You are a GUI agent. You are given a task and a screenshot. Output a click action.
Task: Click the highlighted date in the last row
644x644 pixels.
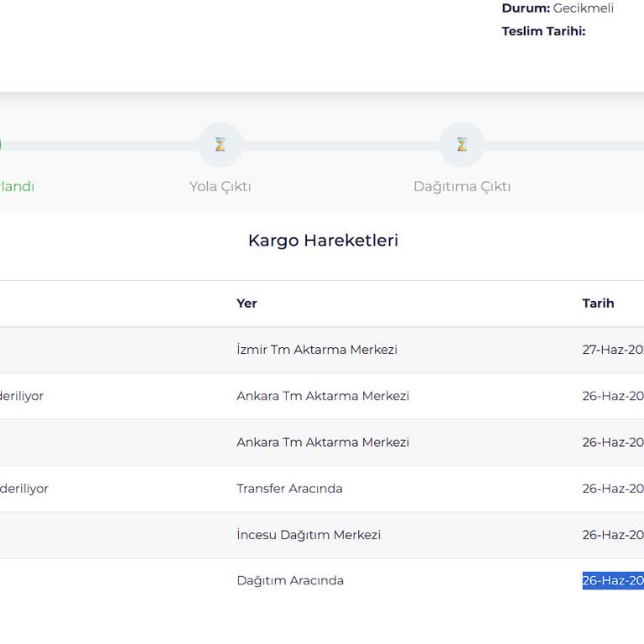pyautogui.click(x=613, y=580)
